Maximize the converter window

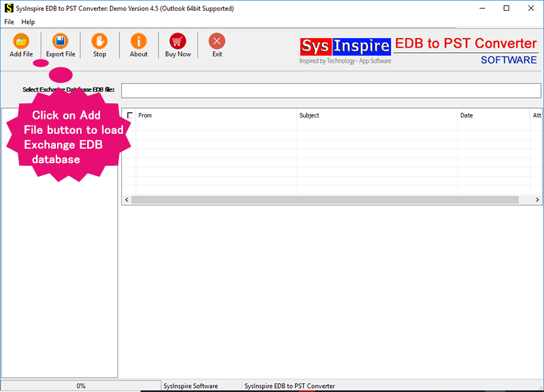click(x=507, y=8)
